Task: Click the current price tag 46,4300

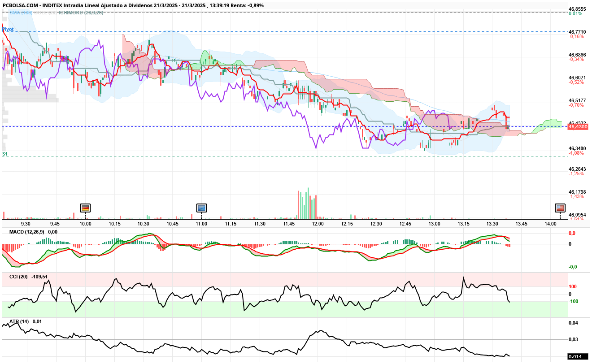Action: click(x=578, y=127)
